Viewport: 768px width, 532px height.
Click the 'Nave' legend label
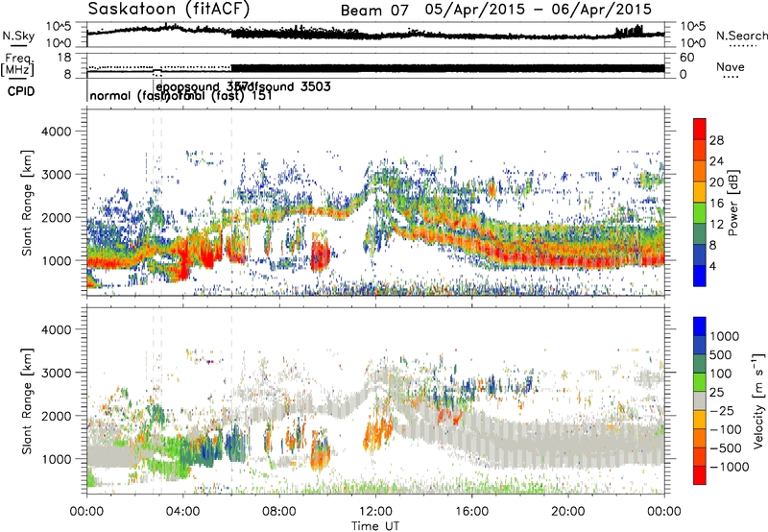pyautogui.click(x=731, y=66)
